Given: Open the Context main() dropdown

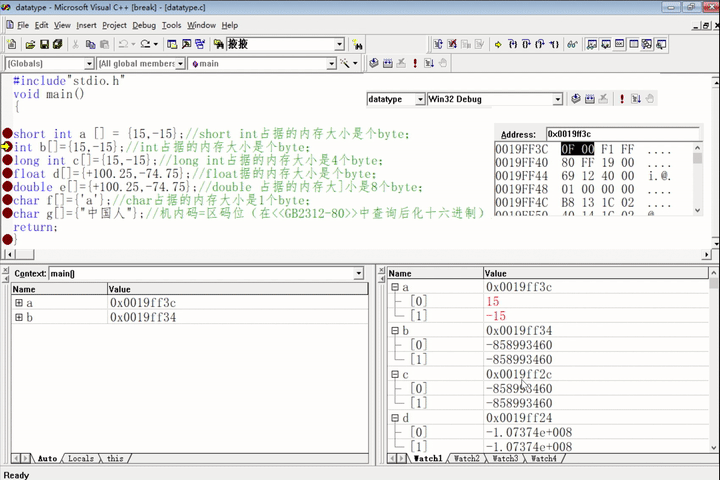Looking at the screenshot, I should (358, 274).
